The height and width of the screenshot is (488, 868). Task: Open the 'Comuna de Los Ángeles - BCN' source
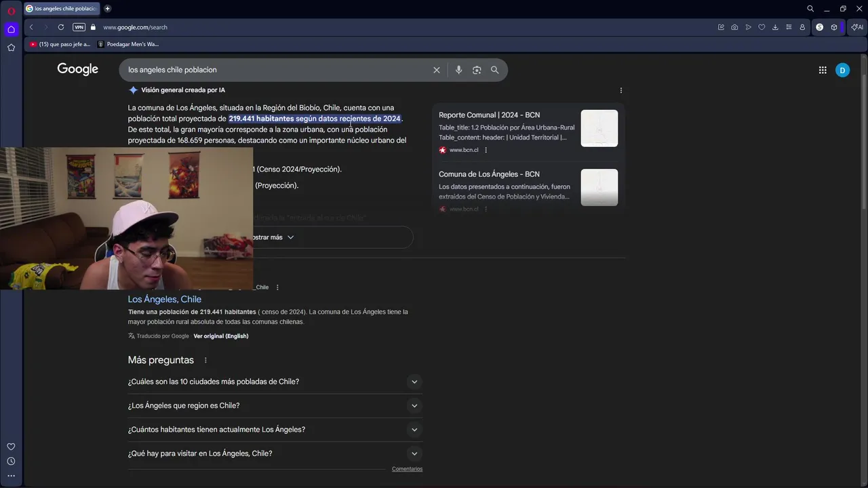pos(489,174)
